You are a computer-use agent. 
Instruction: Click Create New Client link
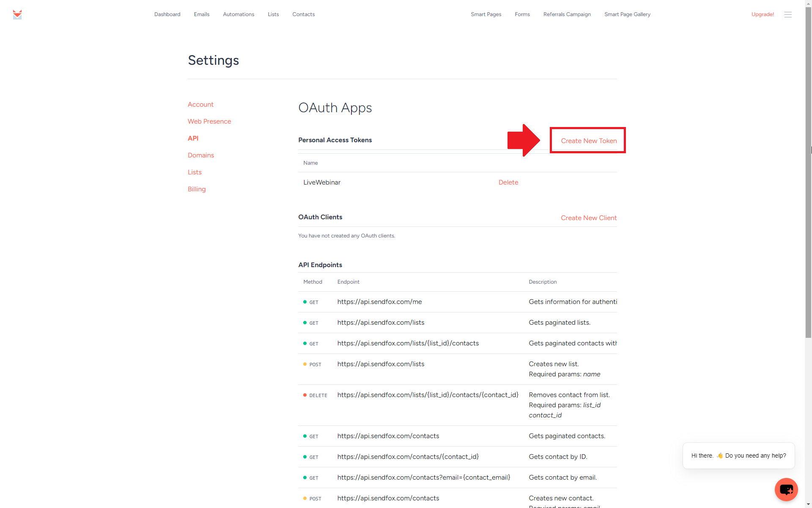(x=589, y=218)
